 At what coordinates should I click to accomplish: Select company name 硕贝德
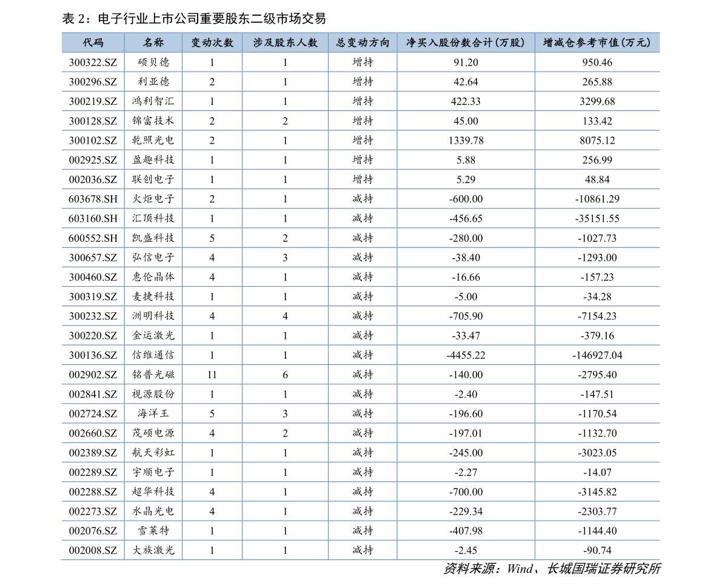point(153,62)
